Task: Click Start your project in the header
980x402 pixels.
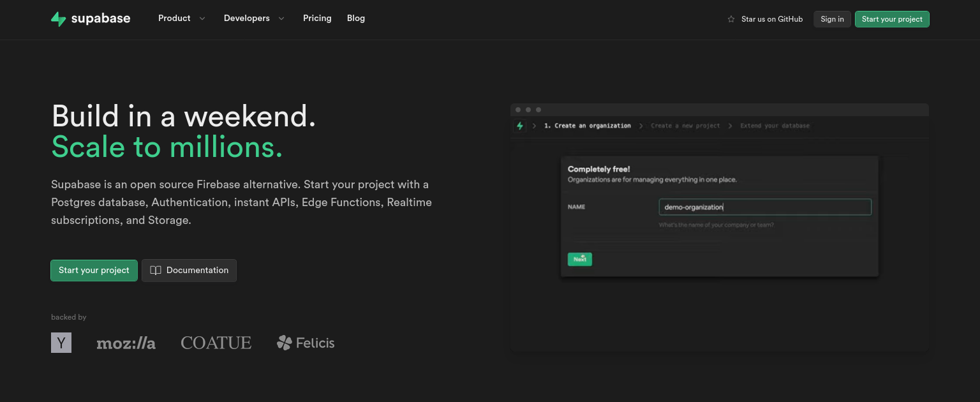Action: pos(892,19)
